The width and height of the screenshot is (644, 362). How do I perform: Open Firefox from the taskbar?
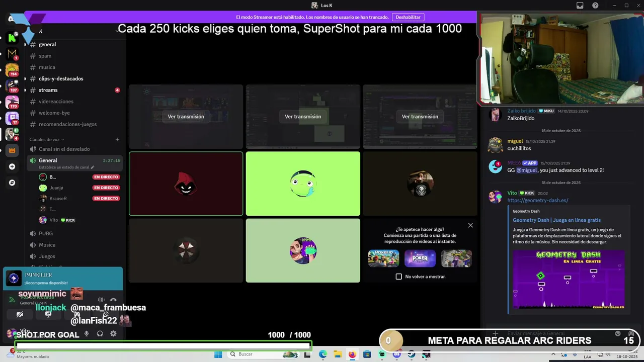[x=352, y=354]
